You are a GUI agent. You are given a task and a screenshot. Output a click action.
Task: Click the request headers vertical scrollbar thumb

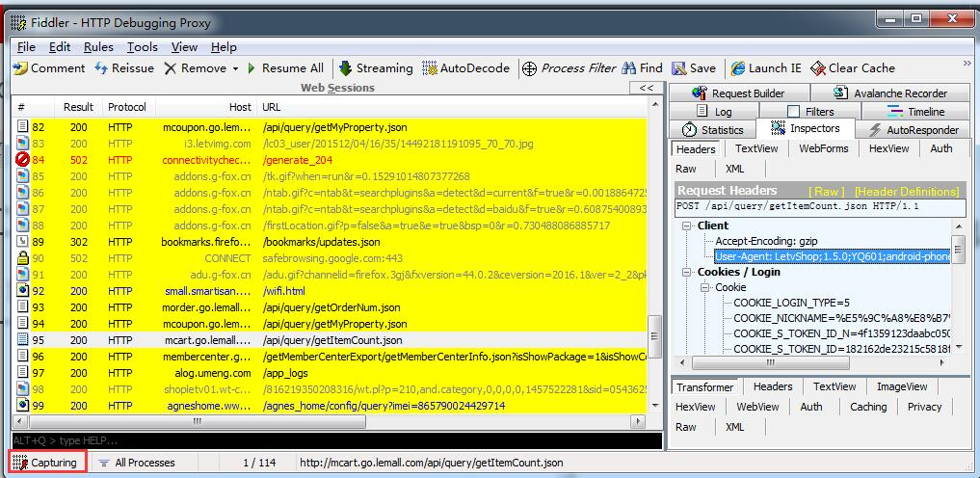[959, 250]
